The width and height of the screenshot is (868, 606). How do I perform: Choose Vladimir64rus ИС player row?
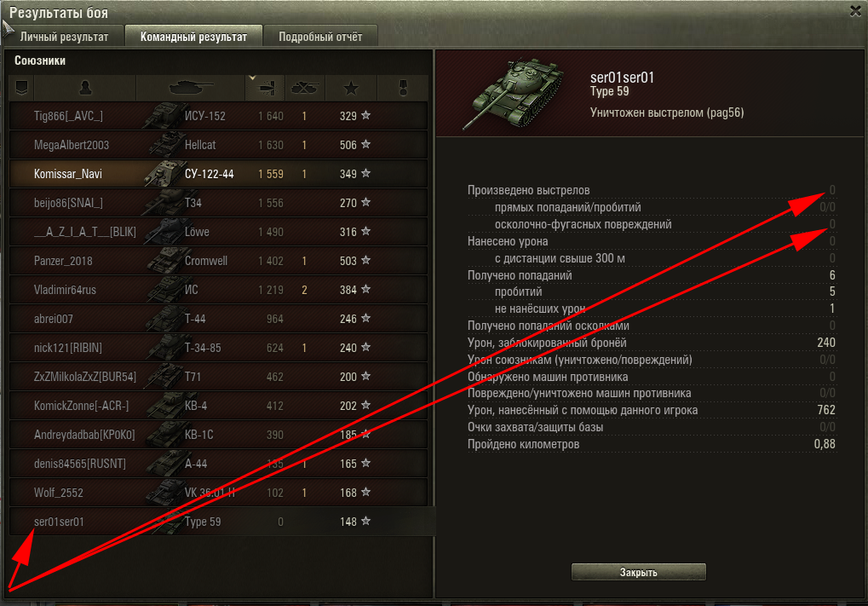pyautogui.click(x=219, y=290)
